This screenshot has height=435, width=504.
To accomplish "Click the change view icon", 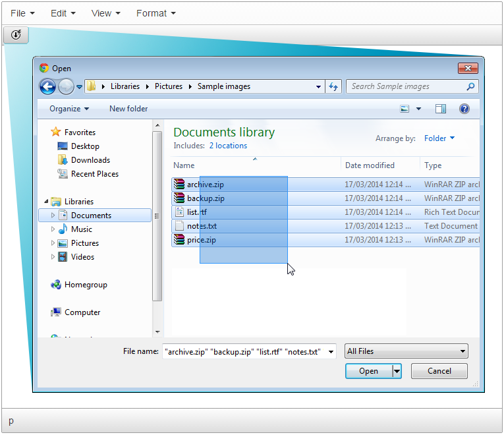I will point(405,109).
